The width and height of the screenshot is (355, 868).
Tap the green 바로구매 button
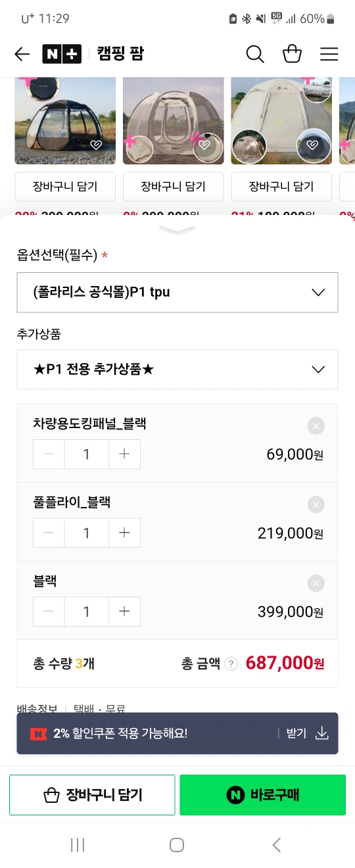tap(262, 795)
